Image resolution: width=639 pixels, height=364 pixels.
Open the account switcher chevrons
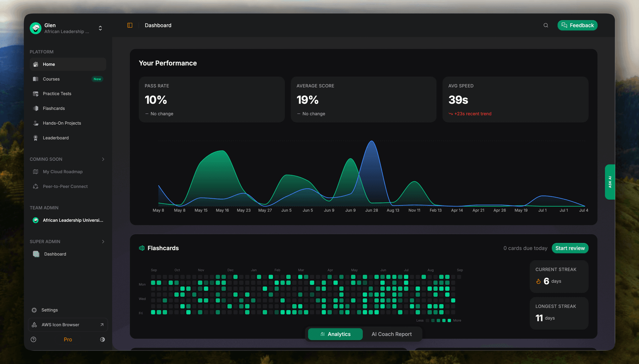point(100,28)
